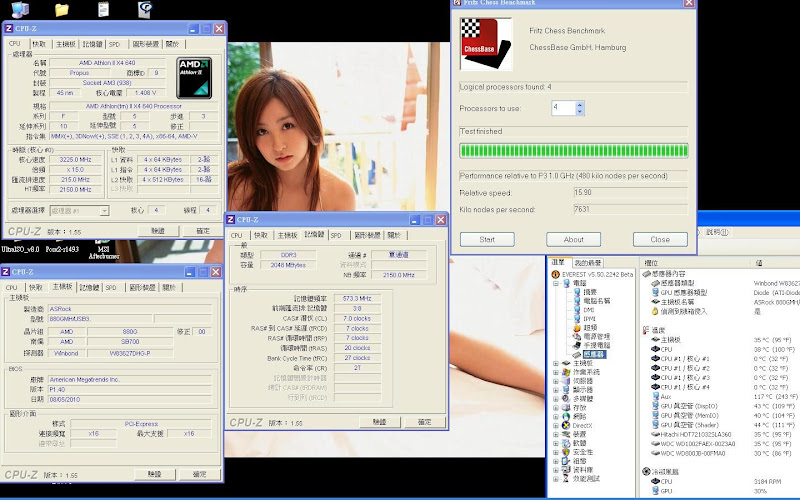Select the IPMI item in the EVEREST tree
Screen dimensions: 800x500
tap(589, 318)
